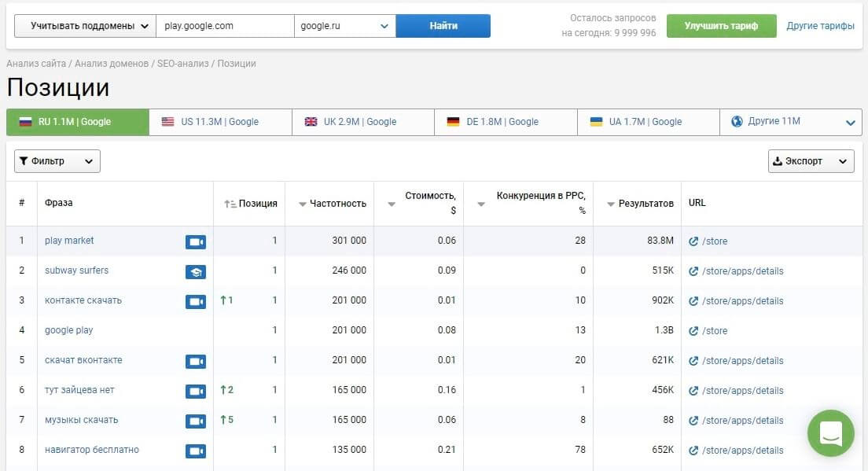Screen dimensions: 868x471
Task: Click frequency value 301 000
Action: click(x=349, y=241)
